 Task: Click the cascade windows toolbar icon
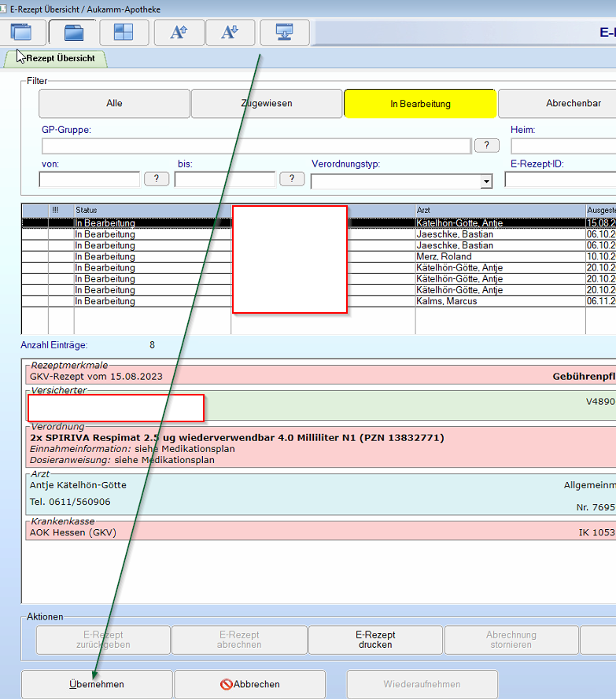point(21,32)
